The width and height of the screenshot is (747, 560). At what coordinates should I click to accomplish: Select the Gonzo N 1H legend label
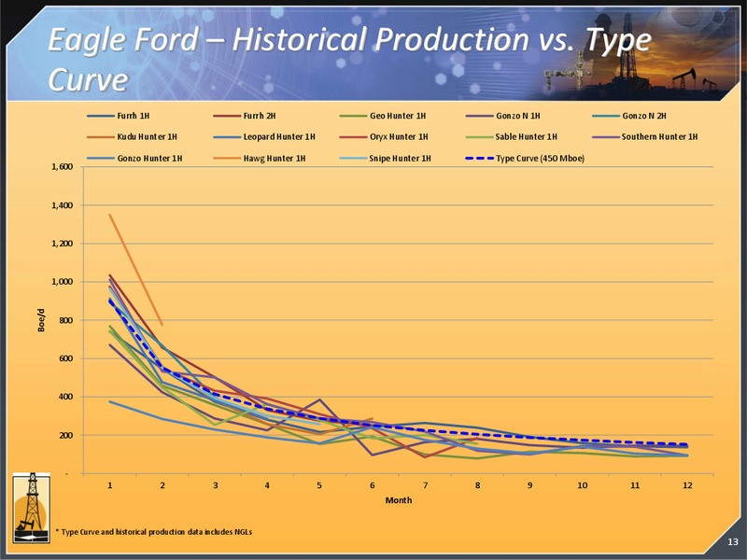(518, 116)
